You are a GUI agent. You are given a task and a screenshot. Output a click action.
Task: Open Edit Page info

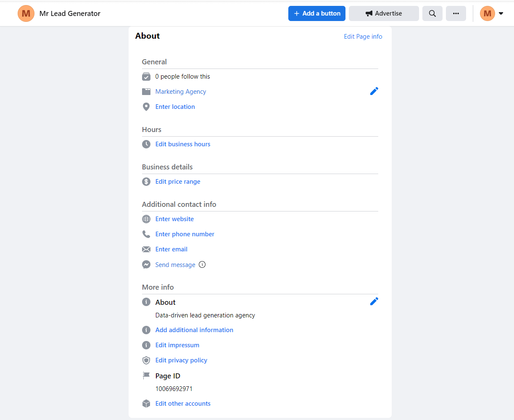(x=363, y=36)
